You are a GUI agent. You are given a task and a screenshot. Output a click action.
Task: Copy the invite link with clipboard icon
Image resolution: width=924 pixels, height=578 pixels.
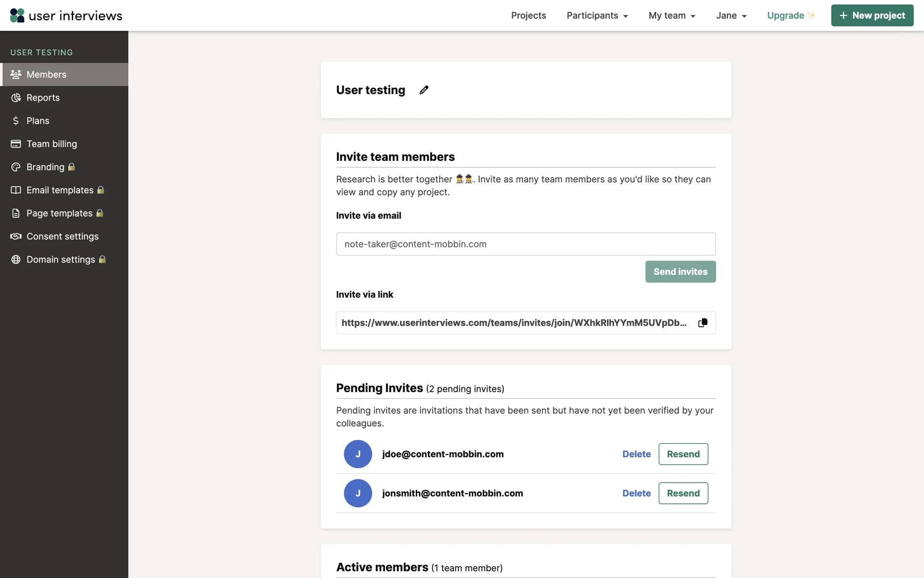click(703, 323)
